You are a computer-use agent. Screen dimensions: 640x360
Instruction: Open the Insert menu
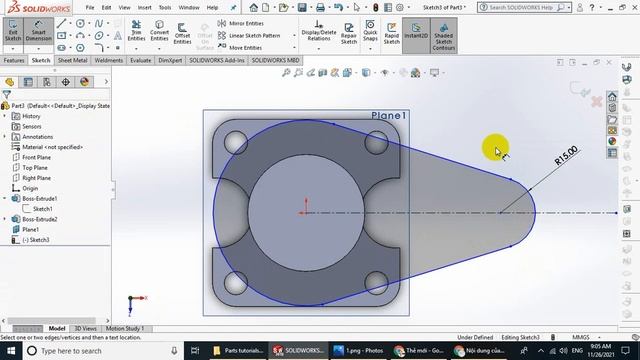(x=144, y=7)
